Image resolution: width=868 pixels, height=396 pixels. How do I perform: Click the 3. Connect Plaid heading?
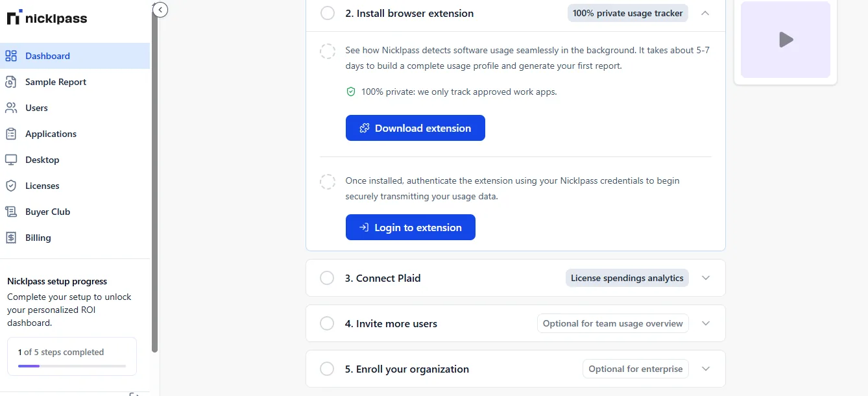[x=383, y=278]
